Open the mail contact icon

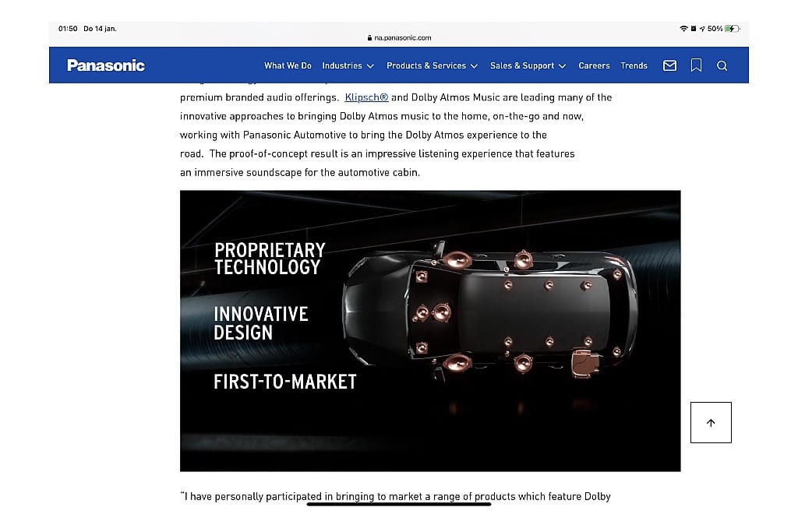click(x=669, y=65)
